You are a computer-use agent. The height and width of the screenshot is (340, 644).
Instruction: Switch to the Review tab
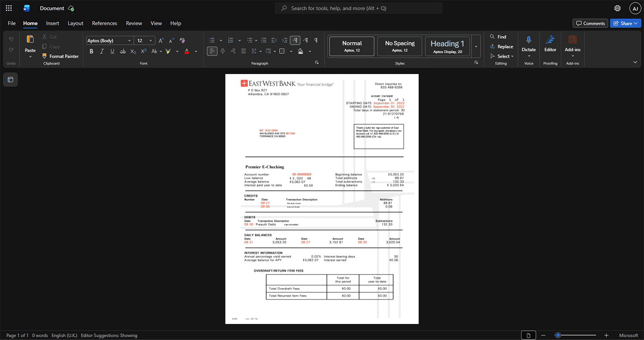(134, 23)
